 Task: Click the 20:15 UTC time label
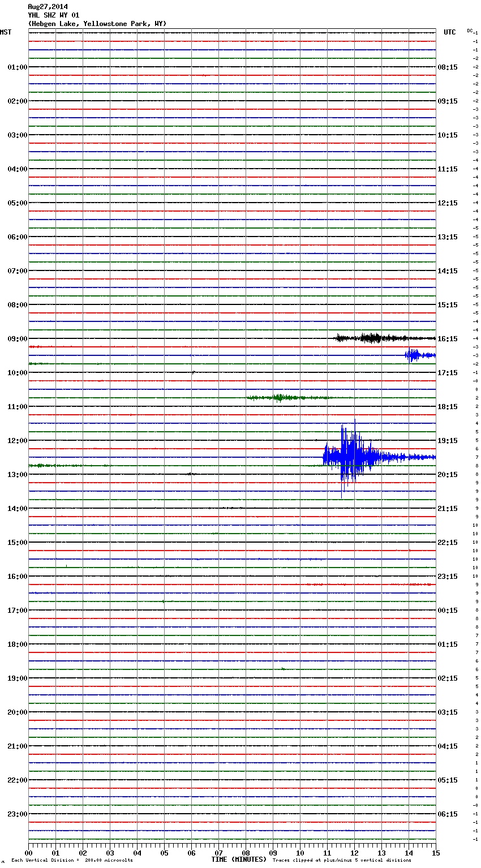point(448,475)
